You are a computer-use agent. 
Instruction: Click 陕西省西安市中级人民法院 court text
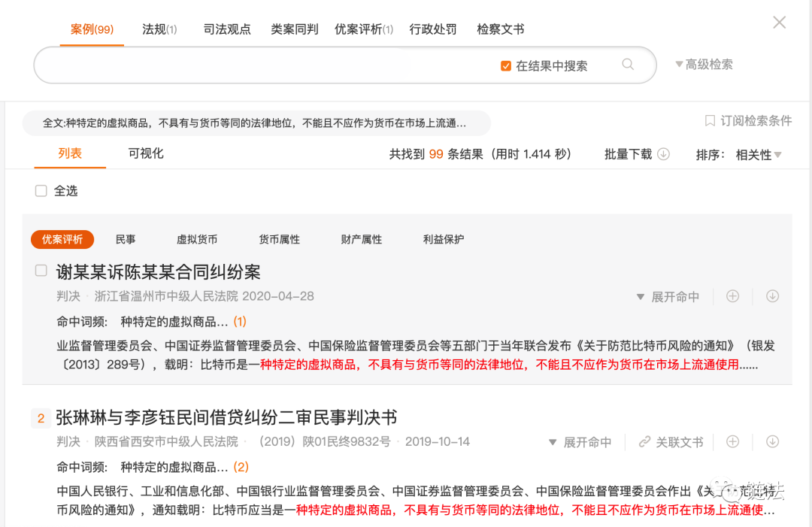[165, 441]
